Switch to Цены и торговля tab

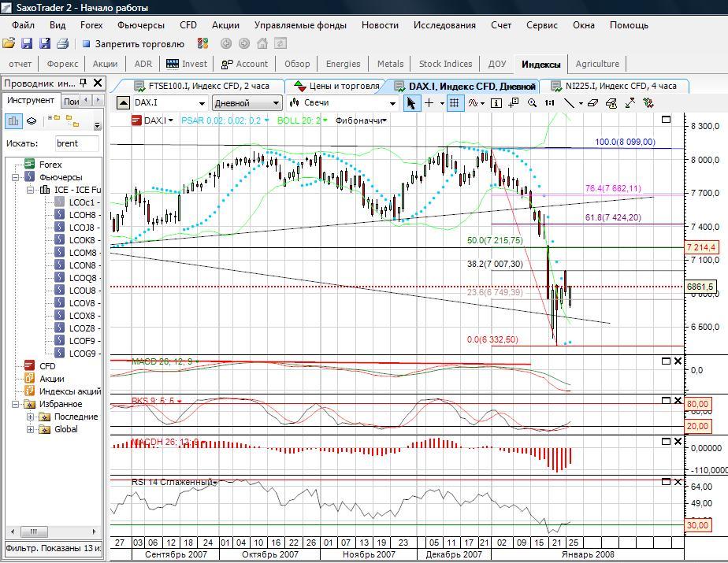[x=338, y=86]
